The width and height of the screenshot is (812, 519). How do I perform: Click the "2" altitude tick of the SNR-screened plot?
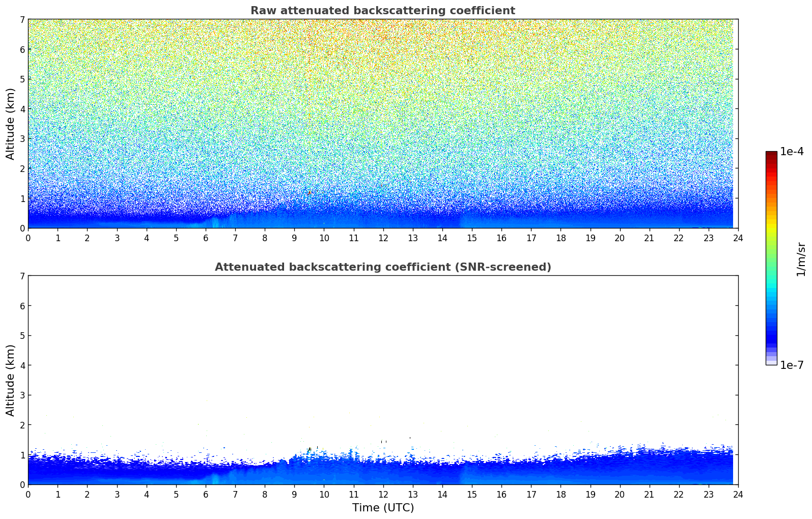click(x=22, y=425)
